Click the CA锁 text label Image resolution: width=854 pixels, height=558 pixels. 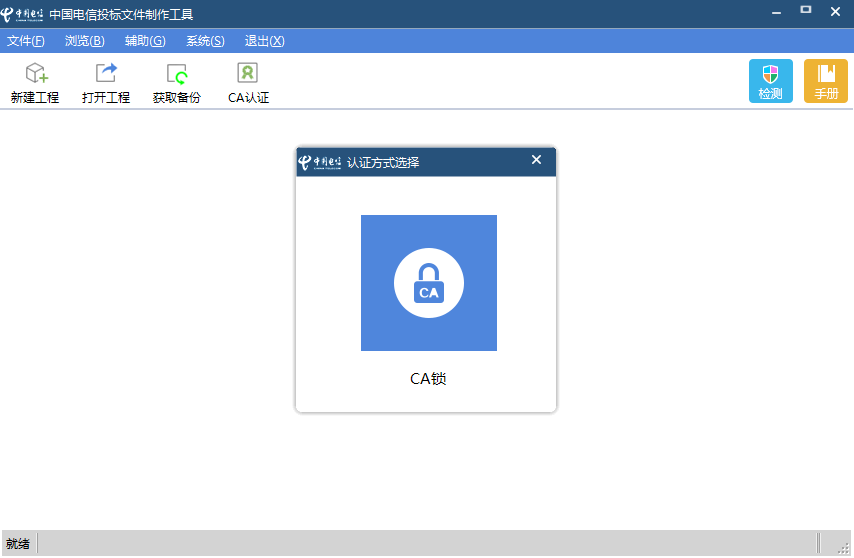(x=428, y=378)
